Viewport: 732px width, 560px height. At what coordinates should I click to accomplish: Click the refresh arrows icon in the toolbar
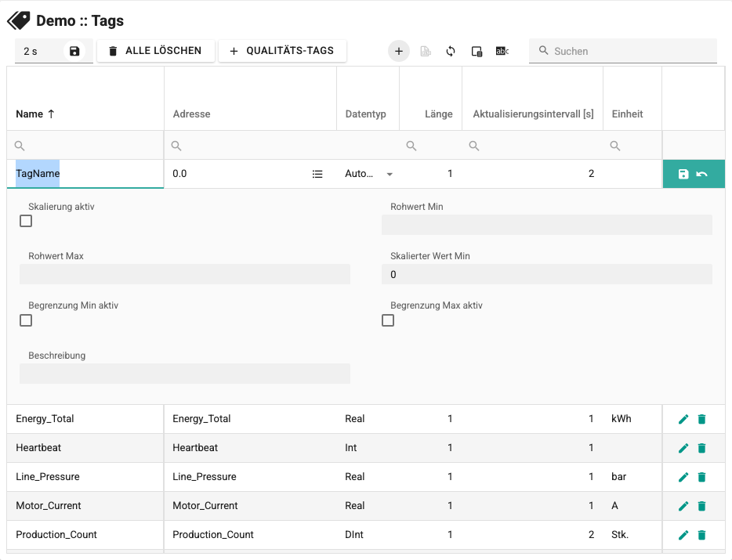pos(451,52)
